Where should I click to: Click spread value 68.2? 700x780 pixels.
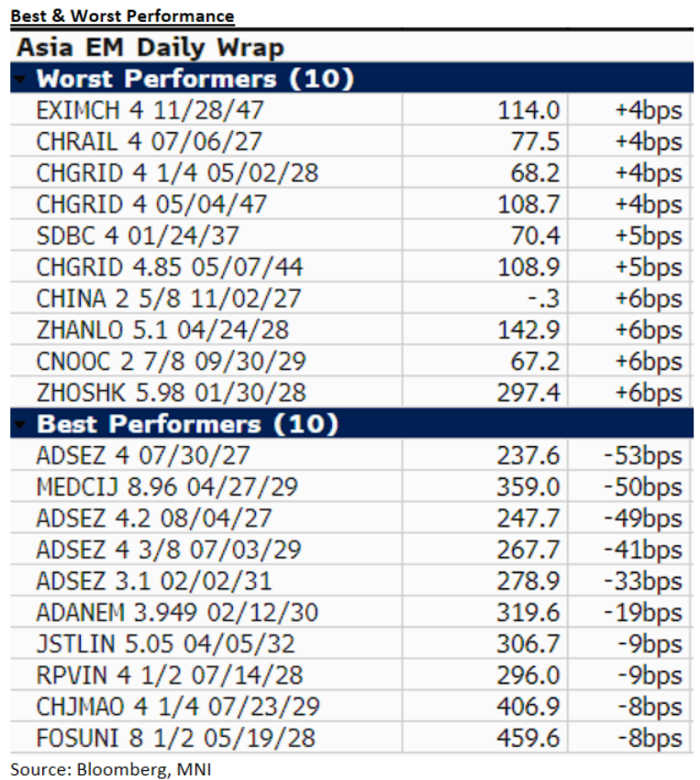(535, 173)
